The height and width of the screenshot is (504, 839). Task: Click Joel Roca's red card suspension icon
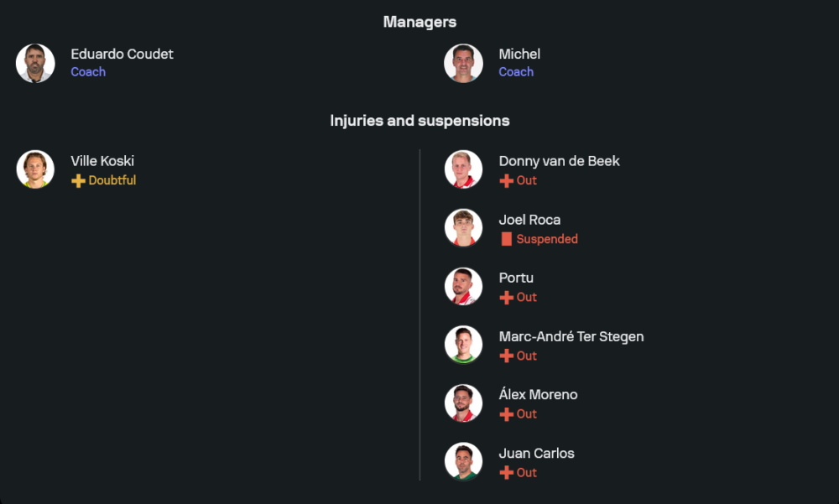(x=506, y=239)
